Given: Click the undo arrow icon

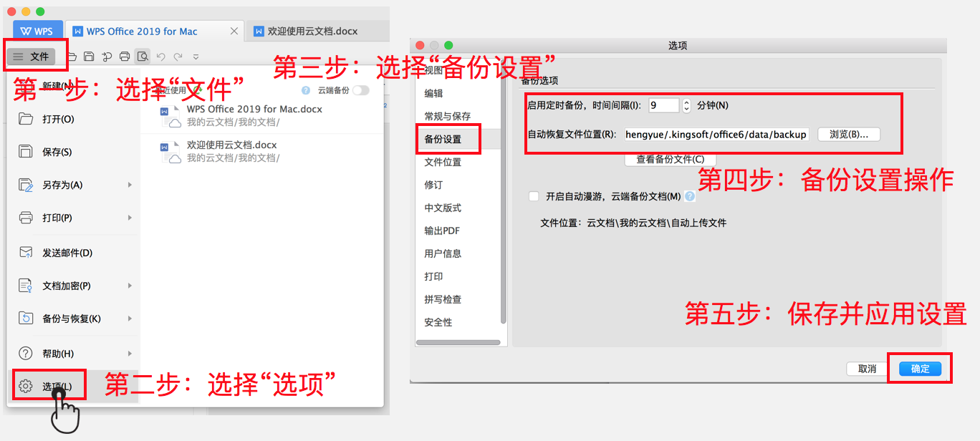Looking at the screenshot, I should [160, 57].
